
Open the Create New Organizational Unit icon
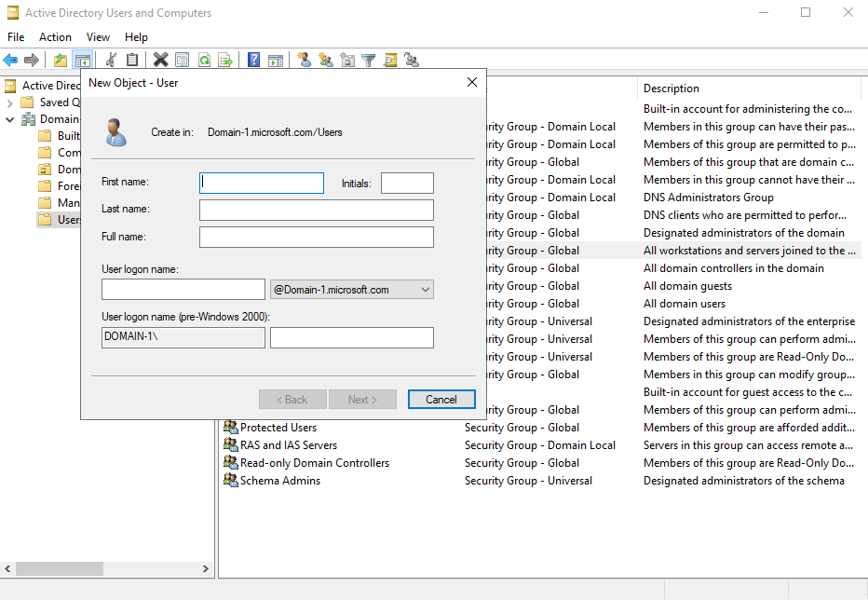point(346,60)
